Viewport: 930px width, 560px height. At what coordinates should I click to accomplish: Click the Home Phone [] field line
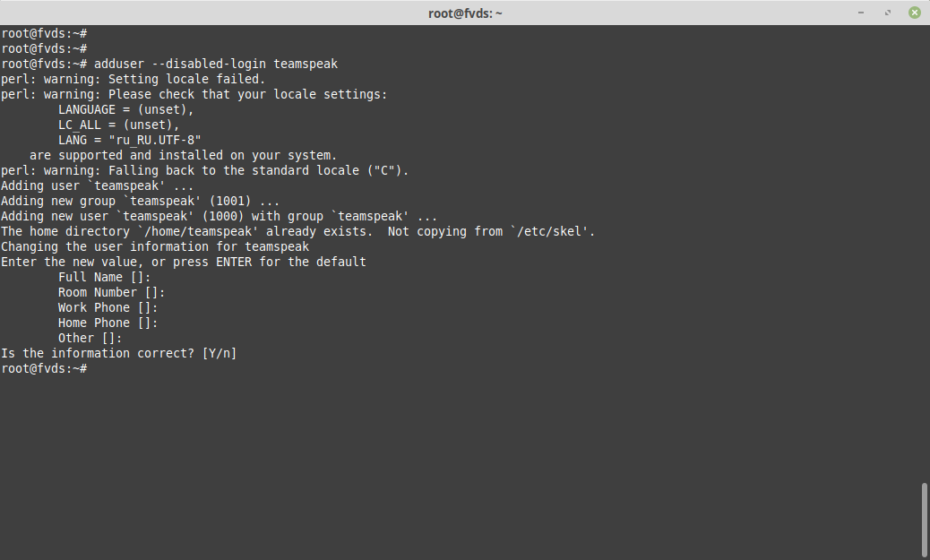[x=108, y=323]
